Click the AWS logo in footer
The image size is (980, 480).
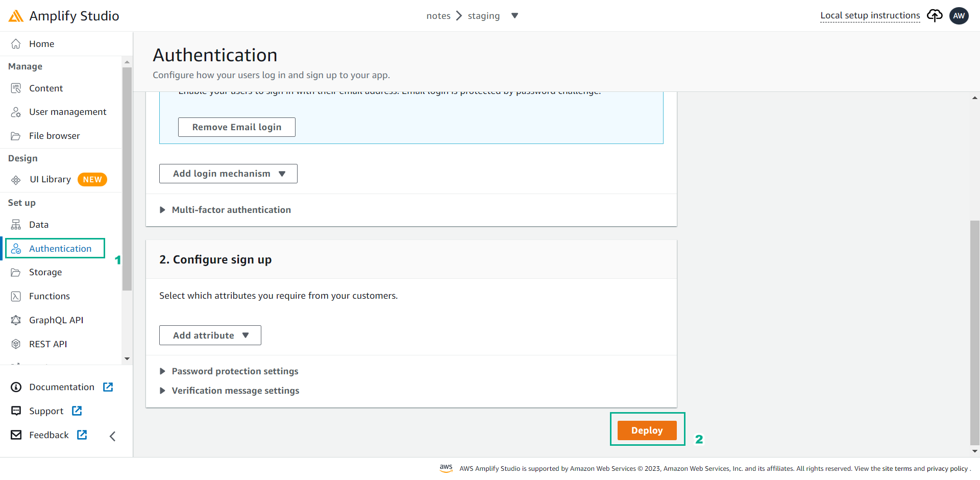pos(446,468)
